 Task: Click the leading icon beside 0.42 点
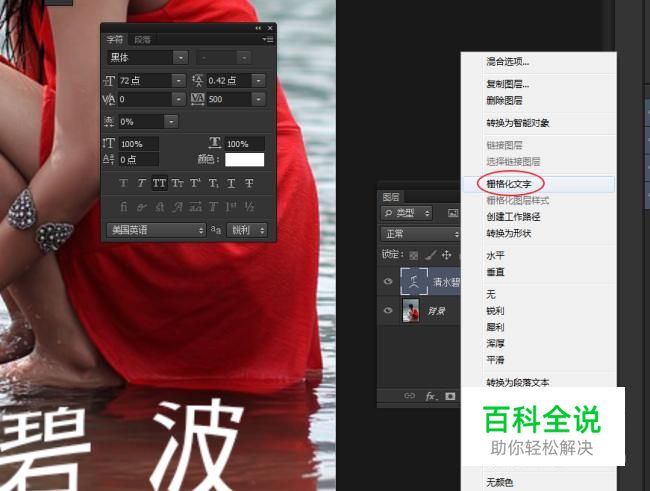pos(197,80)
